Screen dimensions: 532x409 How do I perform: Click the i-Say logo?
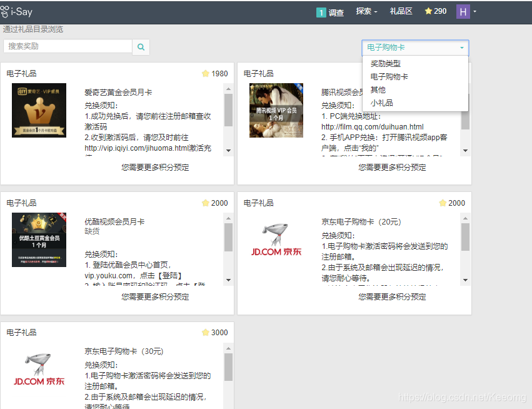(x=16, y=12)
